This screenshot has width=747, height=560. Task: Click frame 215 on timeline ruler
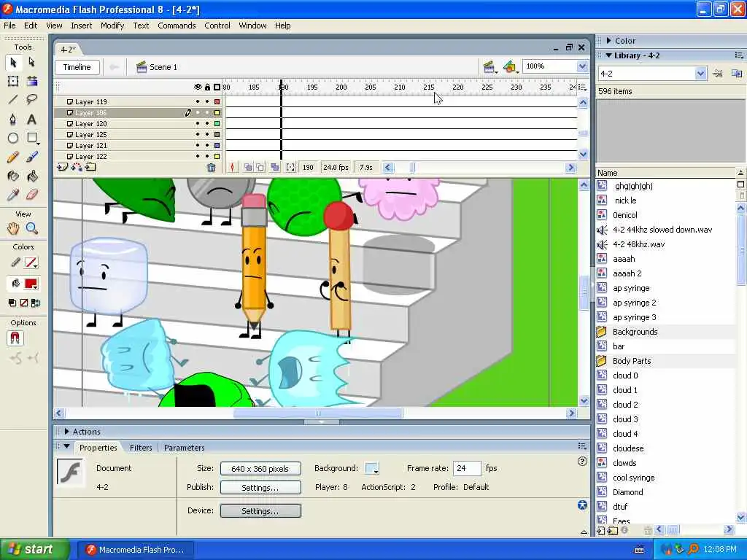(x=429, y=87)
